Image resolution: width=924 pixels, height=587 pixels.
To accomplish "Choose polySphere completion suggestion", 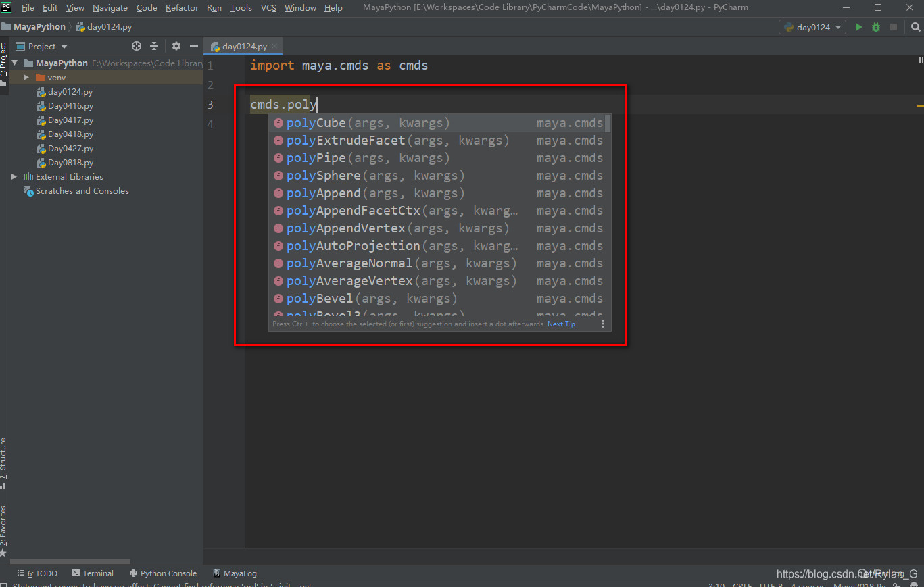I will (438, 176).
